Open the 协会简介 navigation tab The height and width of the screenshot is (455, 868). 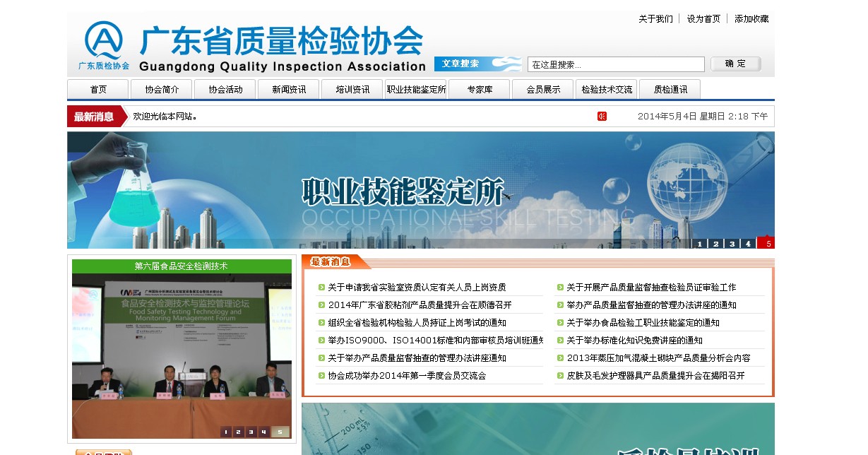click(162, 90)
